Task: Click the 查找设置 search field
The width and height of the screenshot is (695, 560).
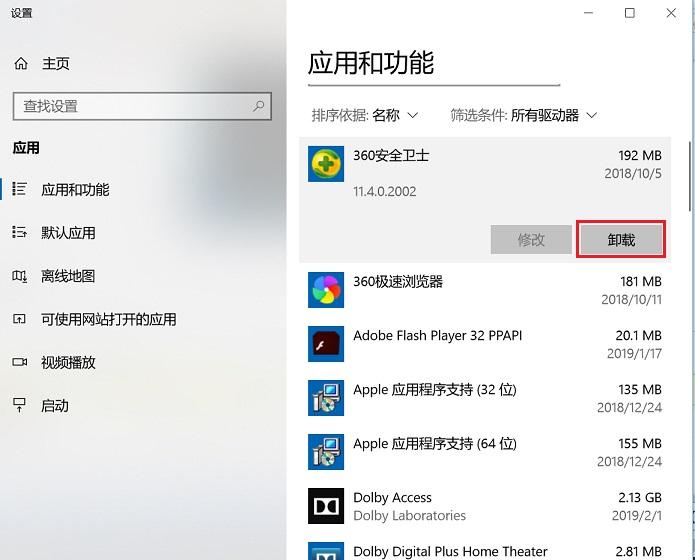Action: 142,106
